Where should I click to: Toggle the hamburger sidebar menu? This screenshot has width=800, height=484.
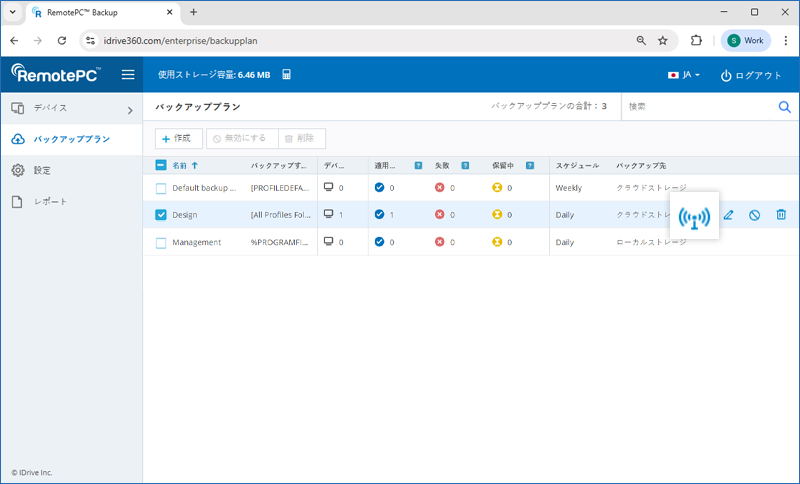point(128,75)
